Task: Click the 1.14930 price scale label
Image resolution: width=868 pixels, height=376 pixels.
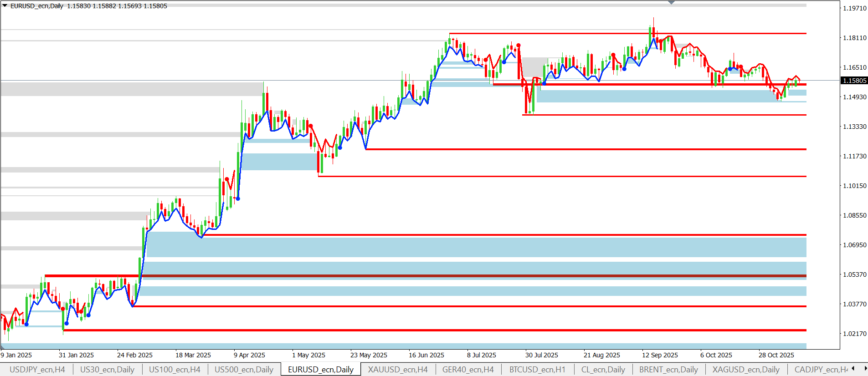Action: (855, 97)
